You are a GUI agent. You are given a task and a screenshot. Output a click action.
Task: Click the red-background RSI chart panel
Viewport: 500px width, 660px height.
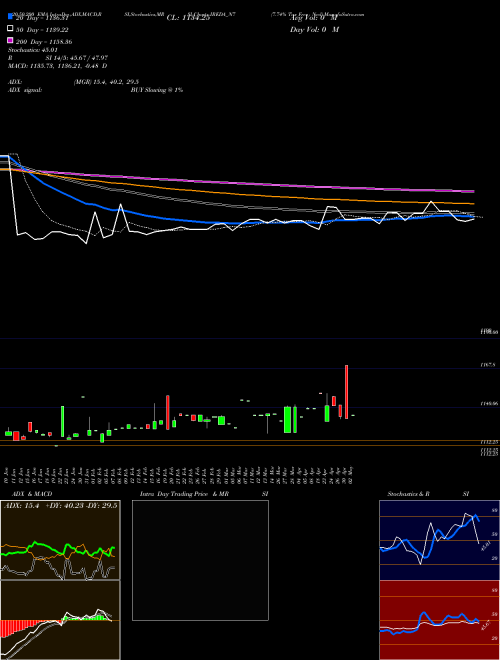(439, 620)
